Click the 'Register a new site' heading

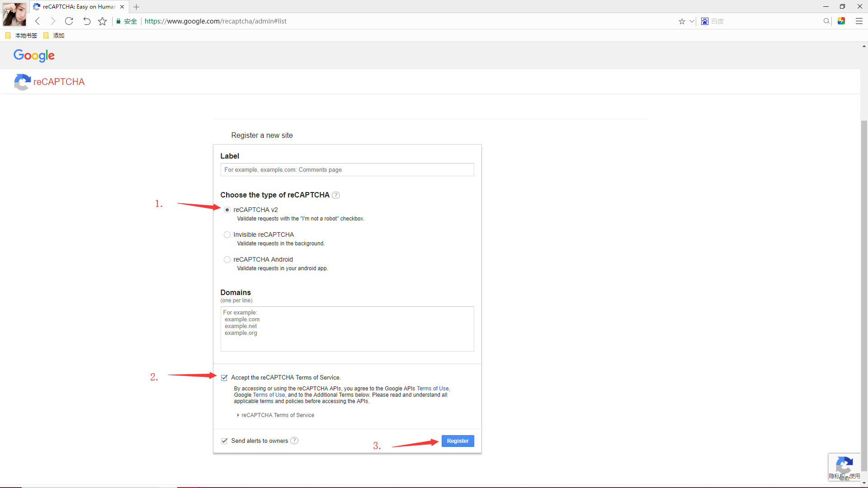[x=262, y=136]
